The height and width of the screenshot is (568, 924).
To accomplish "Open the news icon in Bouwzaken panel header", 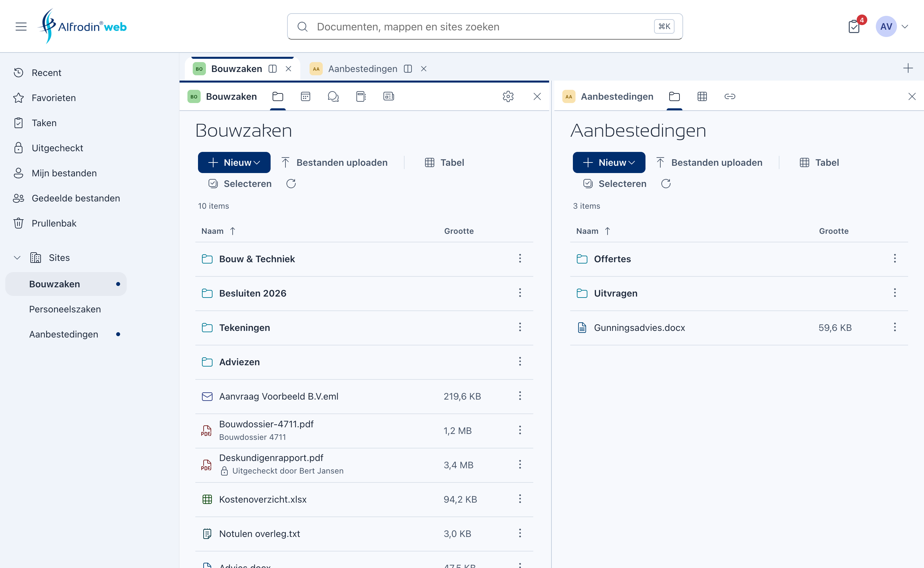I will [388, 96].
